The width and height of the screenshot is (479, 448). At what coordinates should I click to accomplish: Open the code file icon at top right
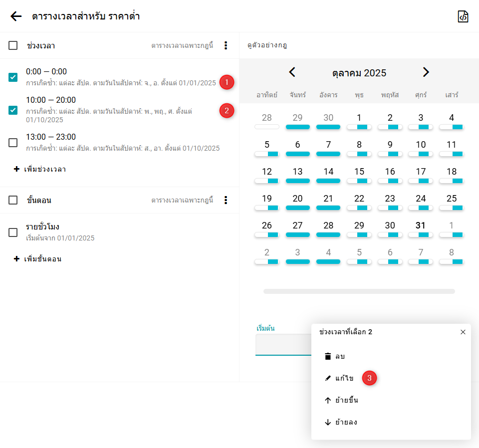point(463,16)
